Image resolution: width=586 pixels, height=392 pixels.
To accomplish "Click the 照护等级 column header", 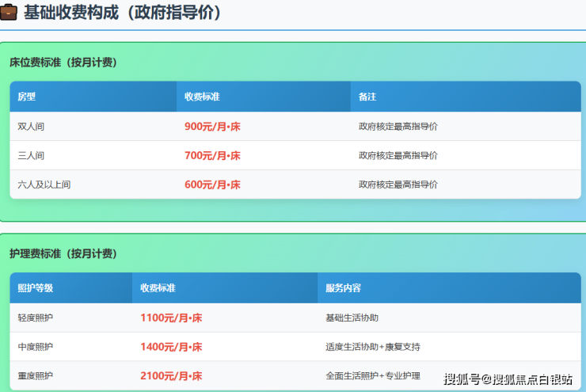I will tap(36, 288).
